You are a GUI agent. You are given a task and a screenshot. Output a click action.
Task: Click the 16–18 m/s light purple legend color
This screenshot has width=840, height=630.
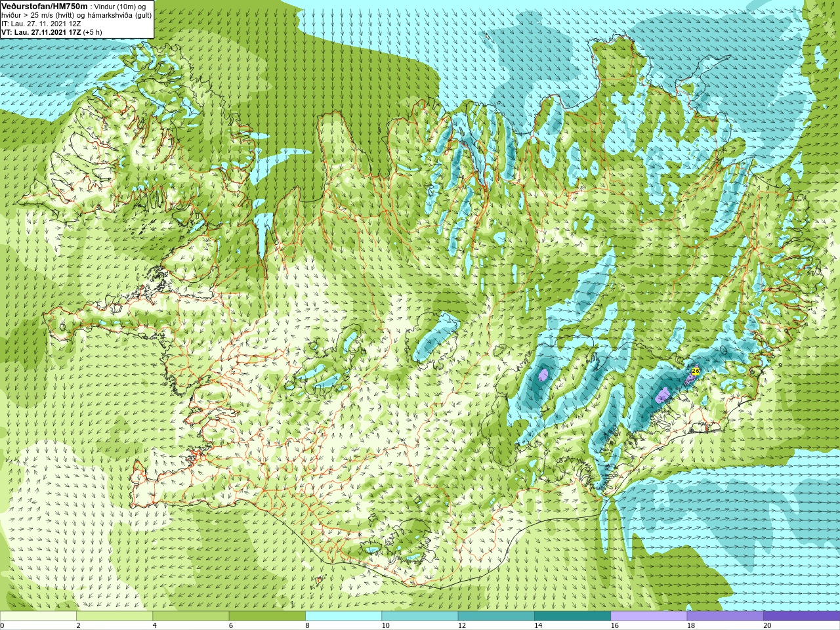(x=648, y=616)
